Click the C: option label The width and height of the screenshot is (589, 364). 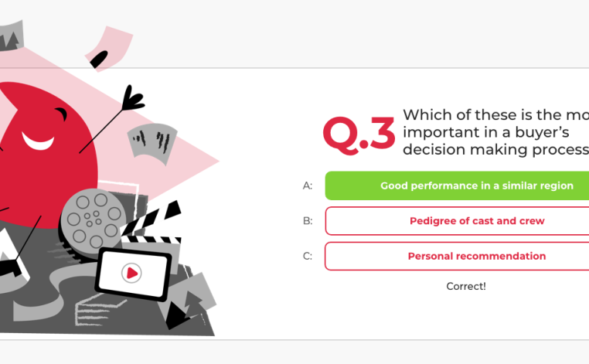308,256
